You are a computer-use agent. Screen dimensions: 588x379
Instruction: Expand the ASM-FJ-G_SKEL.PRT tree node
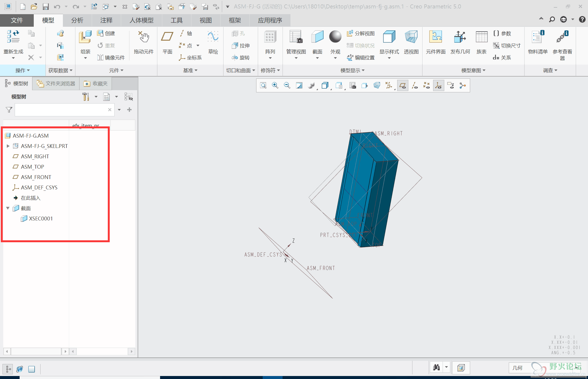[8, 146]
